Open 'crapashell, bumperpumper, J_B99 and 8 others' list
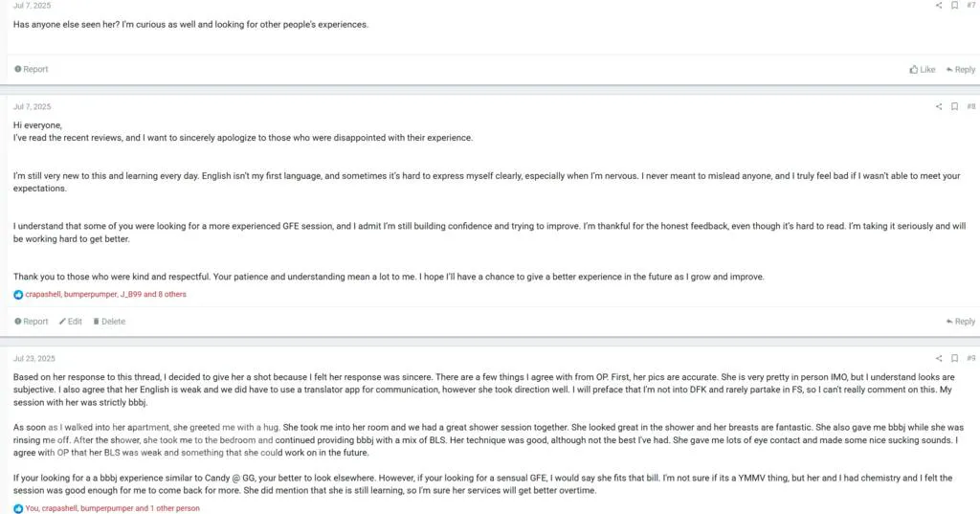This screenshot has width=980, height=514. click(x=106, y=295)
